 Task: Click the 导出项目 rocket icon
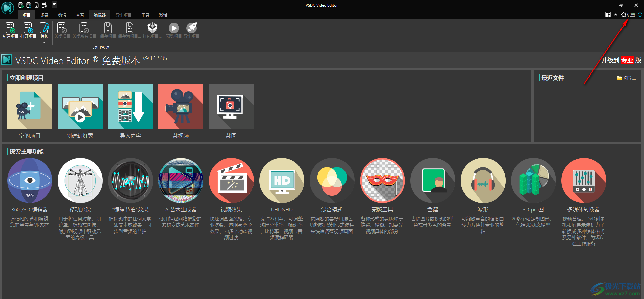[x=192, y=28]
